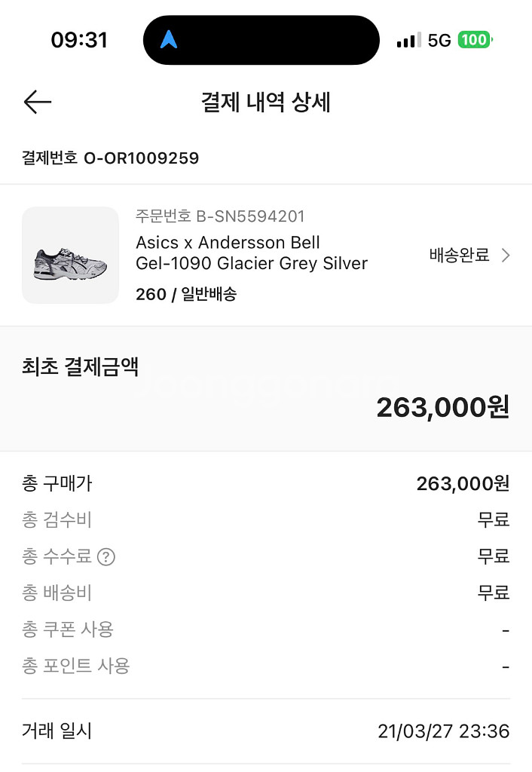Viewport: 532px width, 772px height.
Task: Tap the green battery indicator
Action: point(475,40)
